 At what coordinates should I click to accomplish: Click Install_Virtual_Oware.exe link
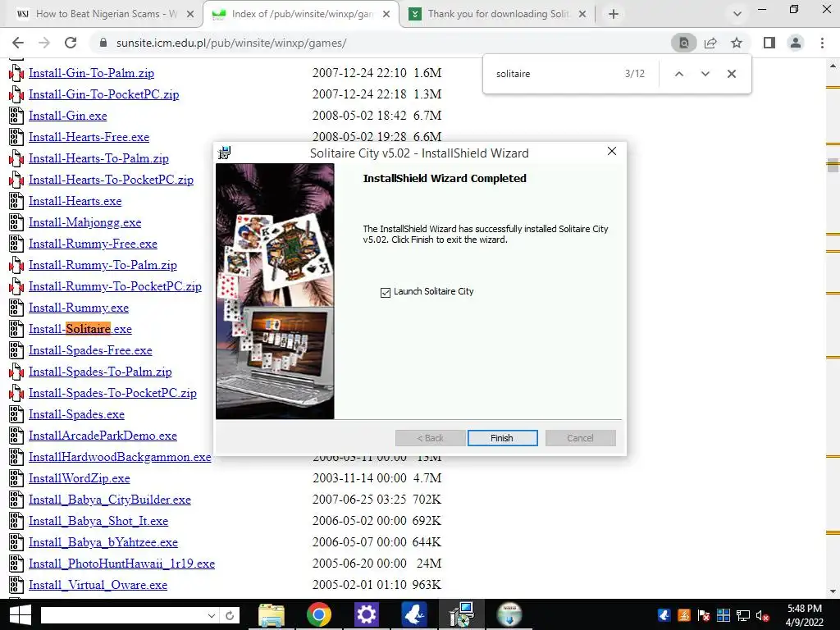click(x=98, y=585)
